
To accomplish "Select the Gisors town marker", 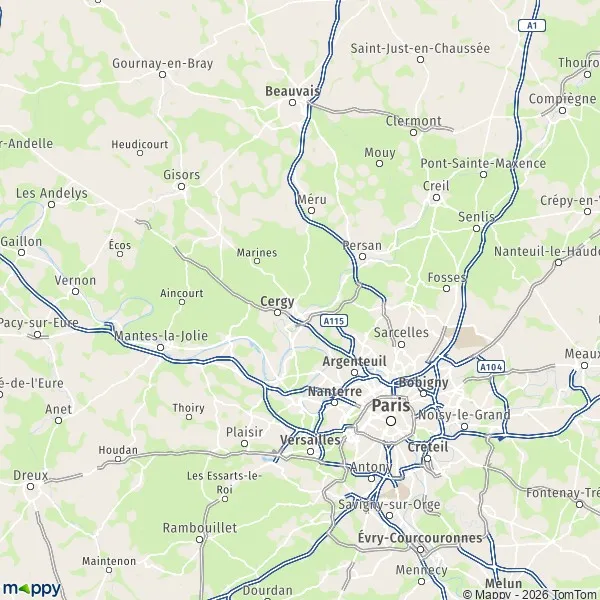I will point(181,187).
